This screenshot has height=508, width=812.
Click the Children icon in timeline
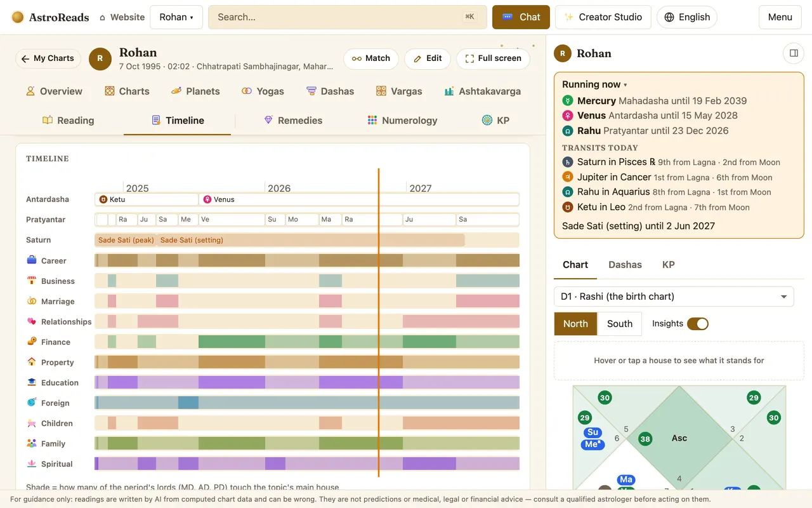(x=32, y=423)
